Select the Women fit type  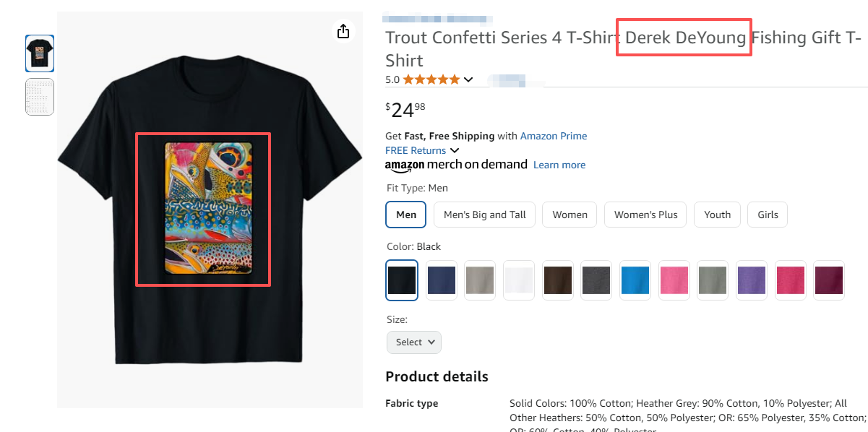(x=570, y=215)
